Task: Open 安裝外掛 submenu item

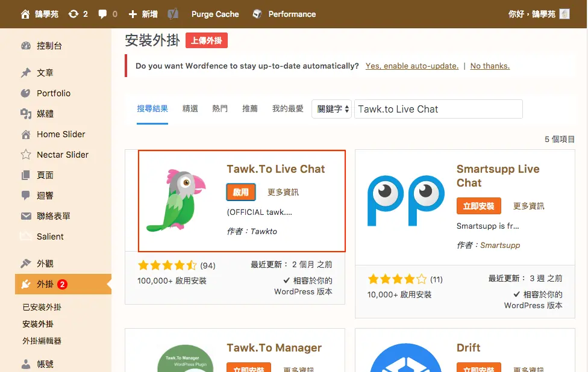Action: coord(37,324)
